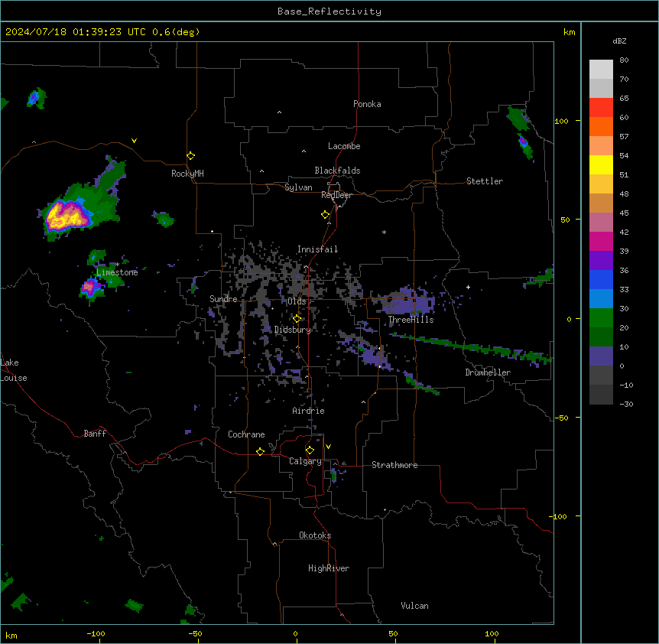The height and width of the screenshot is (644, 659).
Task: Click the white plus marker east of ThreeHills
Action: click(x=468, y=287)
